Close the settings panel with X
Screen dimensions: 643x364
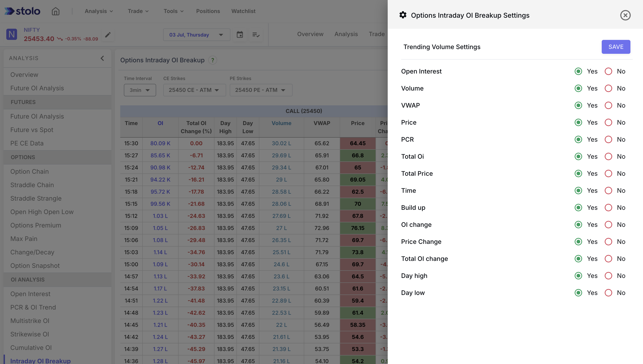click(625, 15)
